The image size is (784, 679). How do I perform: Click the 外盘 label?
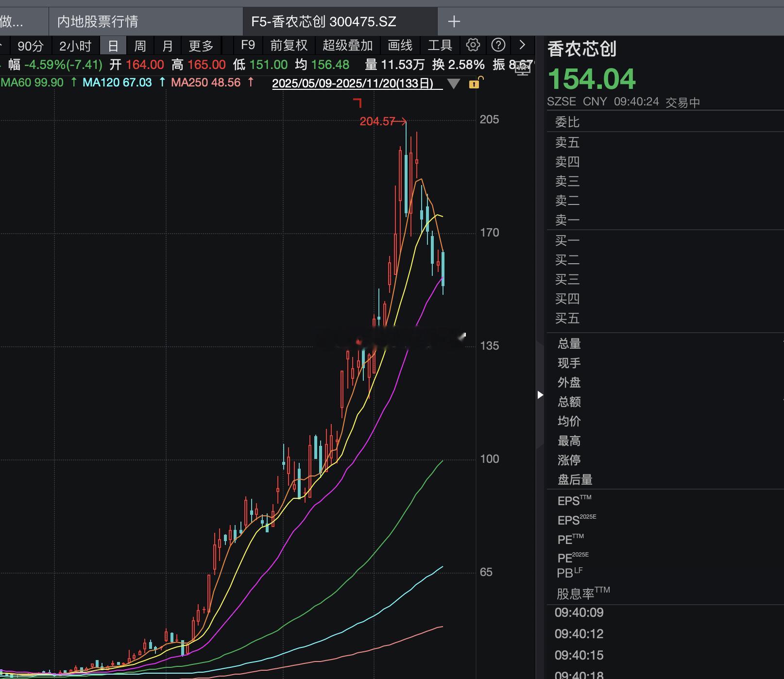(x=569, y=383)
